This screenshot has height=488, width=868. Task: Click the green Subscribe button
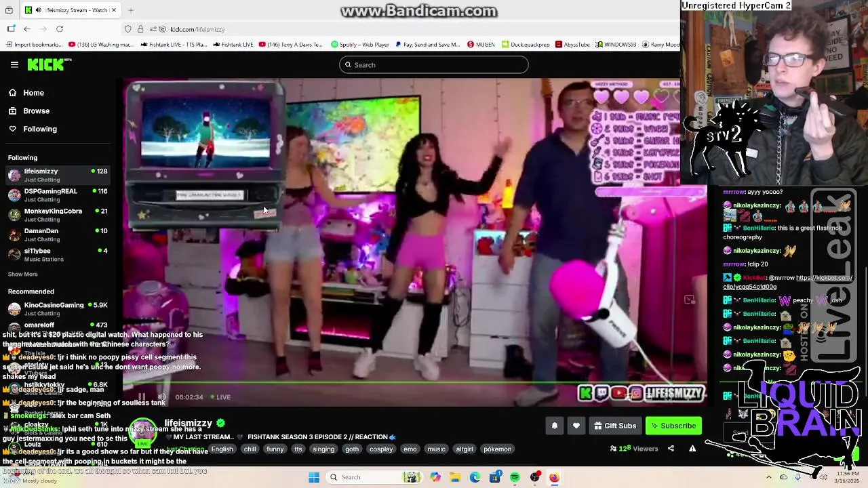[x=673, y=426]
